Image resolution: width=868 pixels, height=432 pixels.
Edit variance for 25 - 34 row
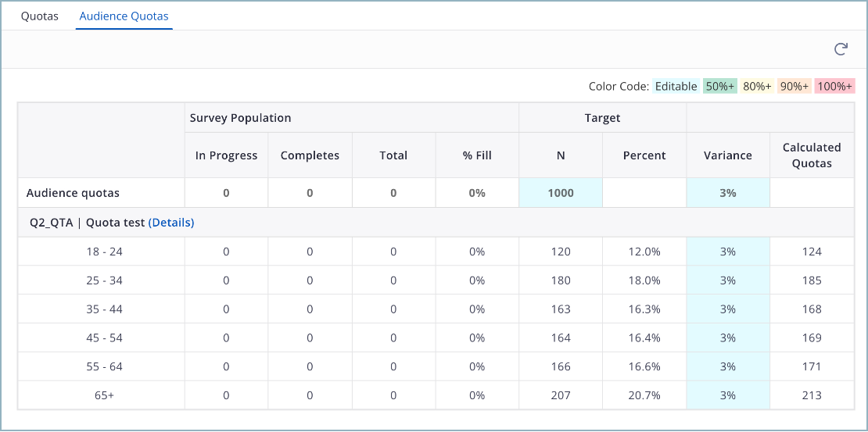click(728, 280)
